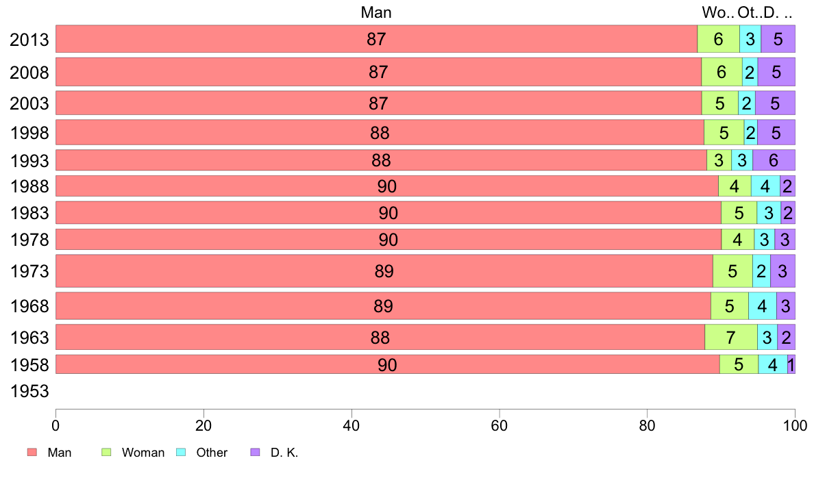Screen dimensions: 814x504
Task: Click the Woman legend text label
Action: coord(143,453)
